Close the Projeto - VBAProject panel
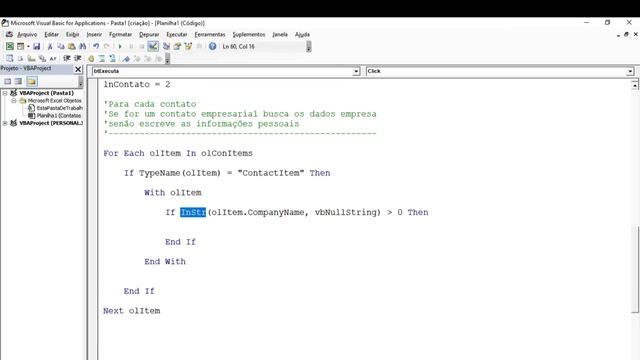640x360 pixels. [x=78, y=69]
